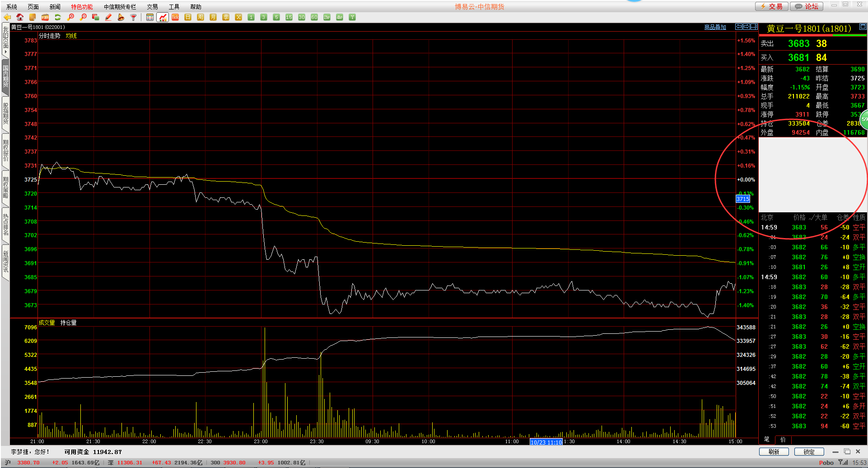Toggle the split panel layout icon
The width and height of the screenshot is (868, 468).
(x=754, y=27)
